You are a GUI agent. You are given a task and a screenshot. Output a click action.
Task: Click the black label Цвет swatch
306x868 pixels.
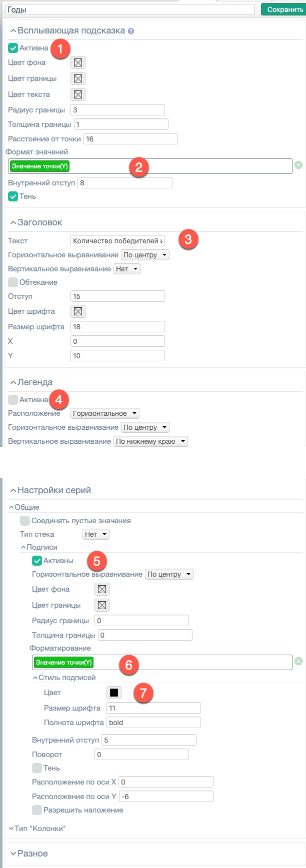tap(114, 693)
